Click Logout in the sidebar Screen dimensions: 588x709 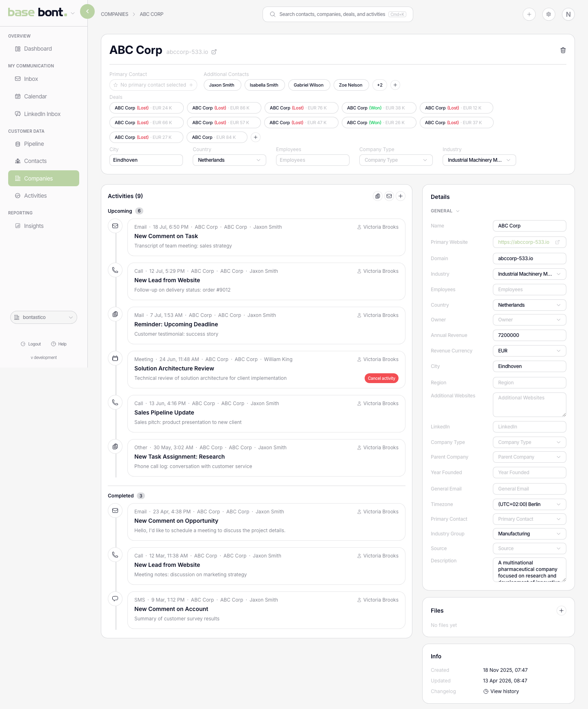coord(31,344)
